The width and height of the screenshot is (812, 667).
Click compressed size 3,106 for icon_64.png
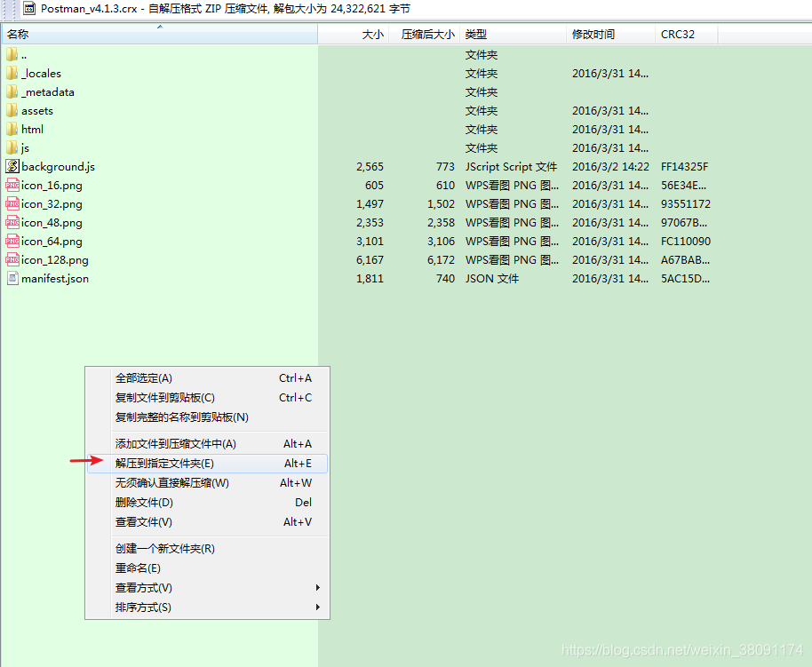coord(442,242)
